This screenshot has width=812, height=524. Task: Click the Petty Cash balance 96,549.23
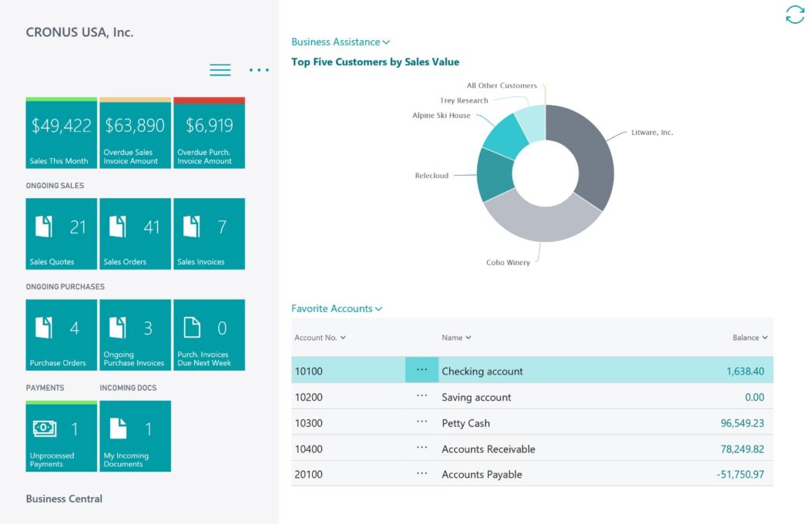point(742,423)
